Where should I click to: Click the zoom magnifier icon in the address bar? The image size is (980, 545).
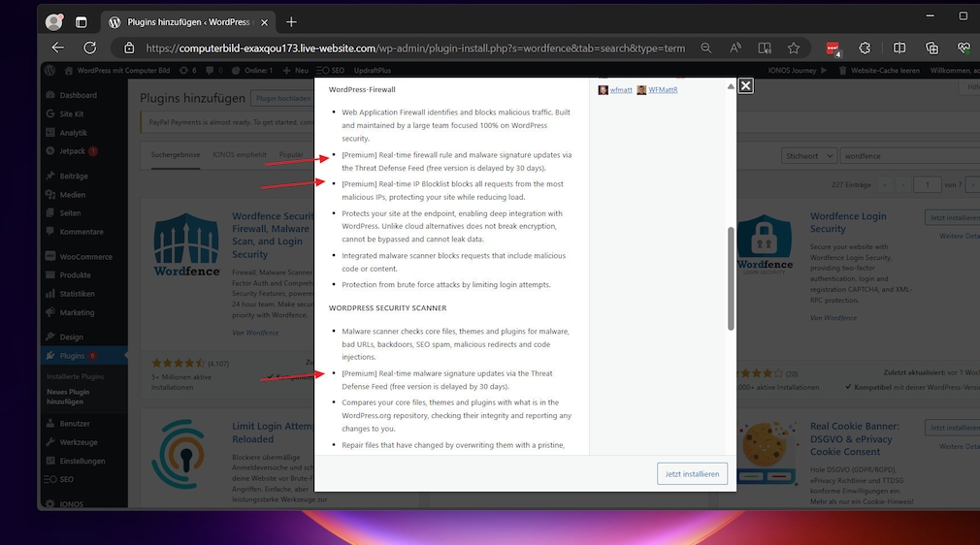[706, 48]
